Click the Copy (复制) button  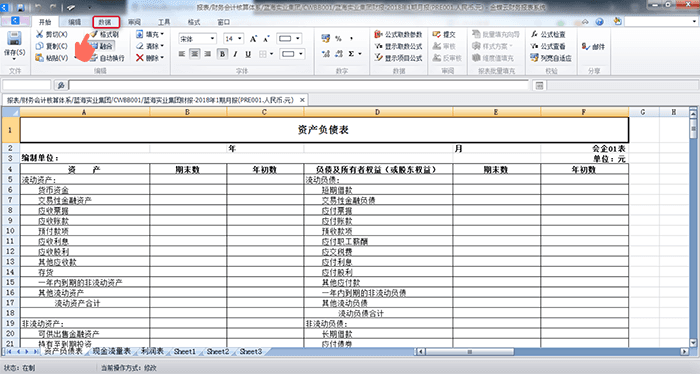tap(51, 46)
